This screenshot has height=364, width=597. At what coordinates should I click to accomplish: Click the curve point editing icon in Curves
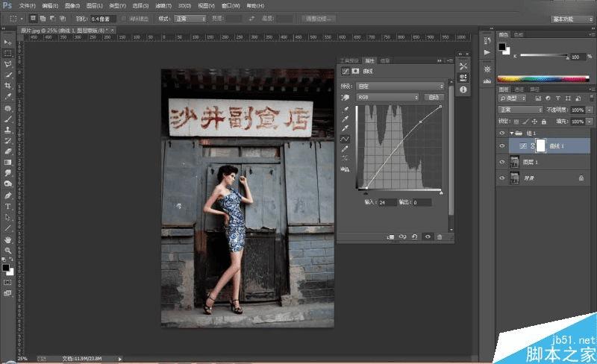345,139
